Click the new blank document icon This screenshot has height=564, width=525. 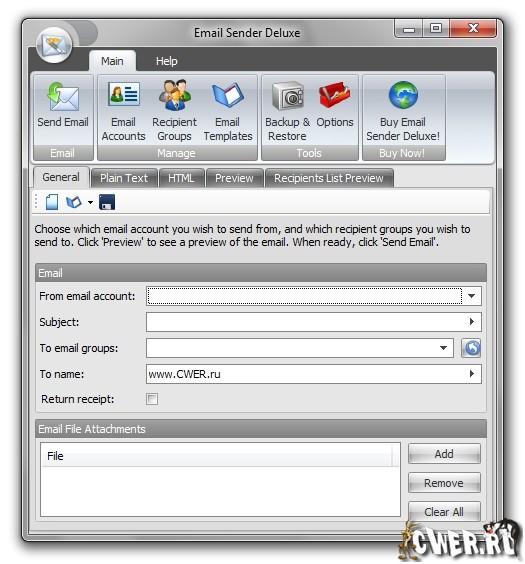52,202
